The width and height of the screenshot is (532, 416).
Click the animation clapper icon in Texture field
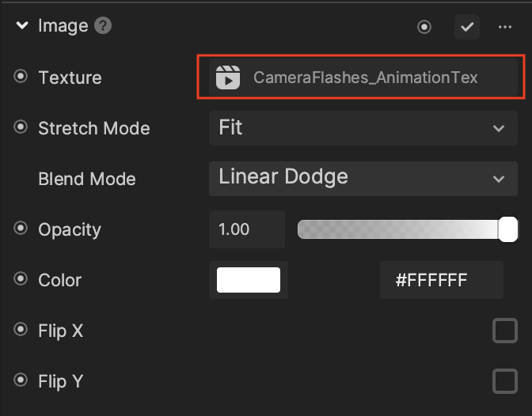[228, 78]
